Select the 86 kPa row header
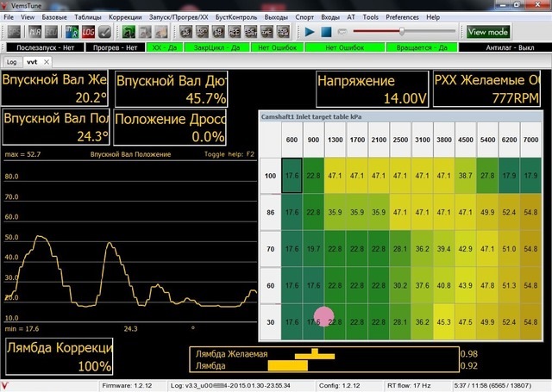 click(270, 212)
